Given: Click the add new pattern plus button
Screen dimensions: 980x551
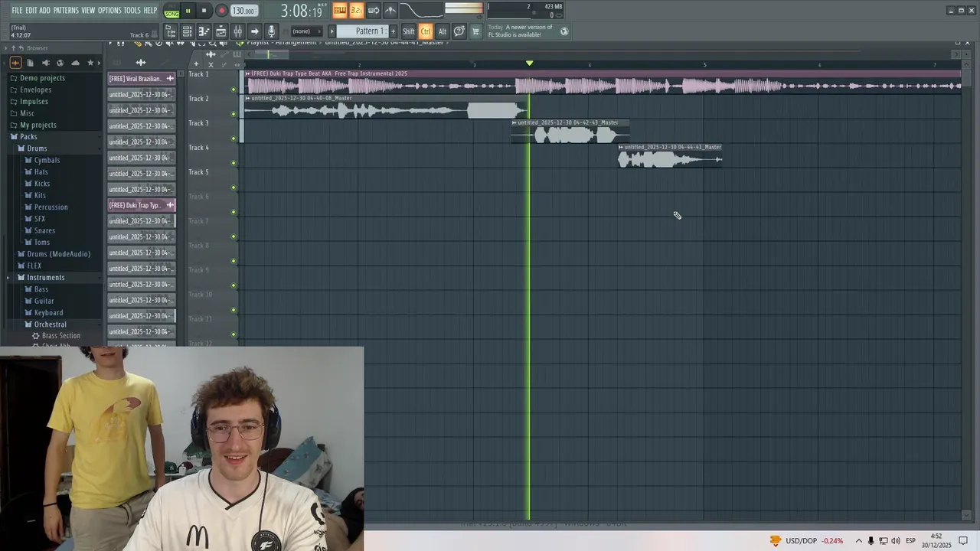Looking at the screenshot, I should point(394,31).
